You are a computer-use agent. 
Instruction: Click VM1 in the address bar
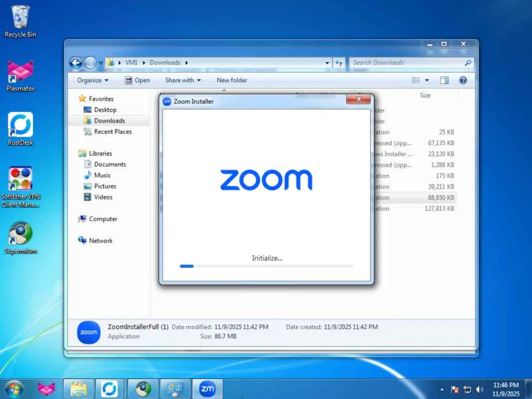pyautogui.click(x=131, y=62)
